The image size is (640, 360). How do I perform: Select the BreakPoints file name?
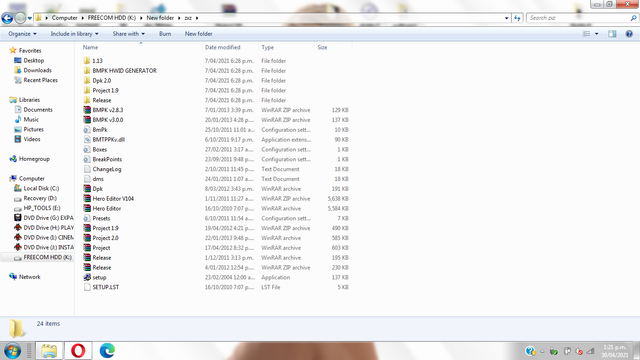[107, 159]
